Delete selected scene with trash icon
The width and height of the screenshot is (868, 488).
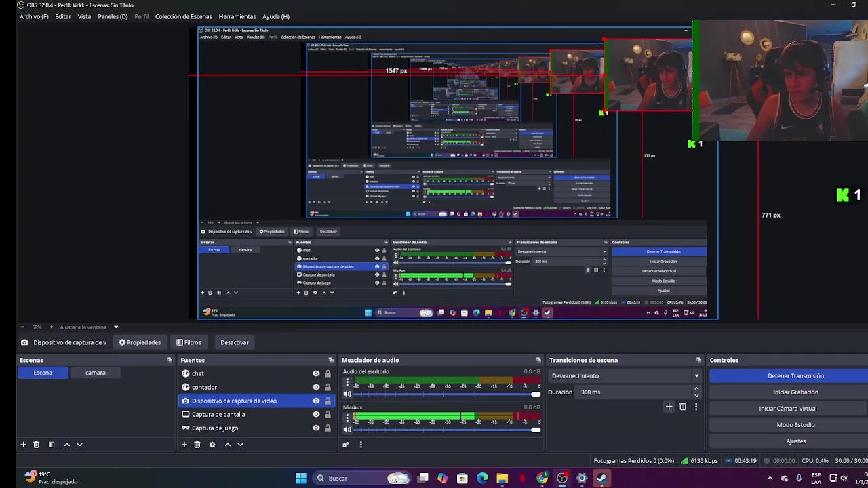tap(37, 445)
